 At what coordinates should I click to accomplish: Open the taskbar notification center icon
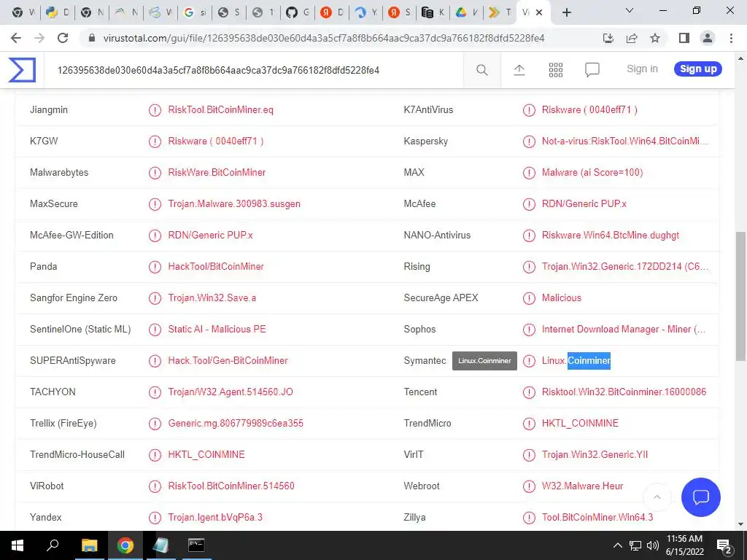tap(724, 545)
